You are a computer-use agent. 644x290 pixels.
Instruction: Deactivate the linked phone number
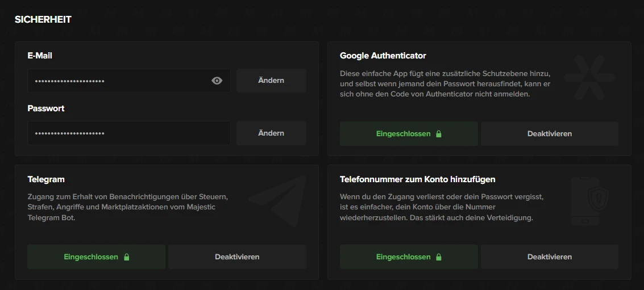(x=549, y=257)
